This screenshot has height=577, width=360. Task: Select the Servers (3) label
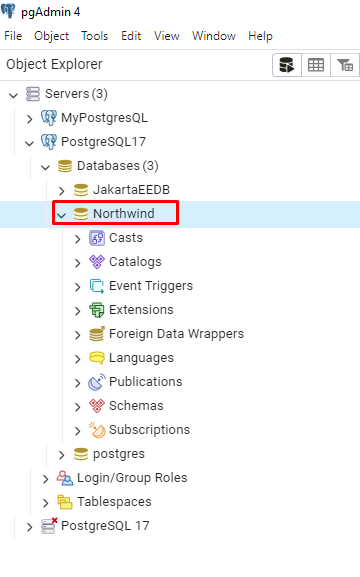[x=76, y=94]
